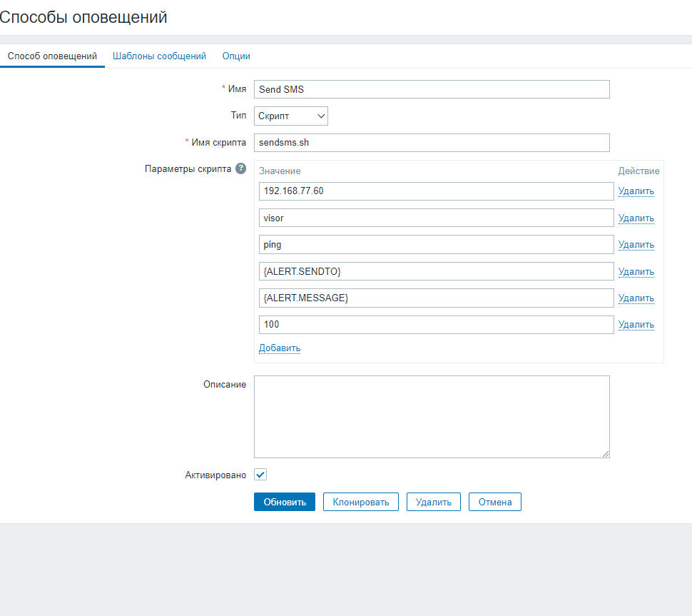This screenshot has height=616, width=692.
Task: Remove the 192.168.77.60 parameter
Action: [636, 191]
